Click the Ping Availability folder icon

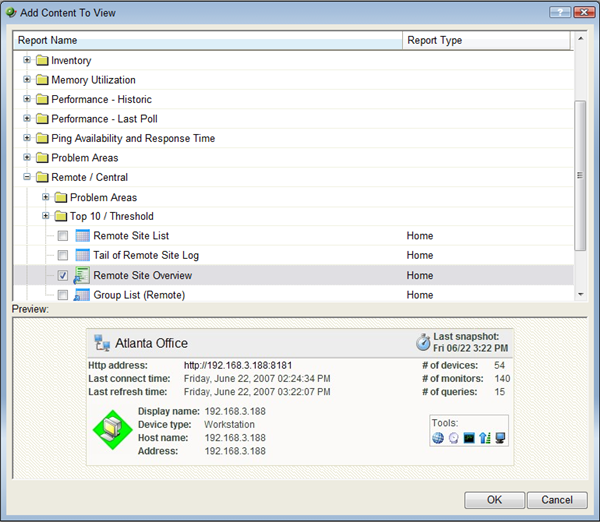click(42, 138)
